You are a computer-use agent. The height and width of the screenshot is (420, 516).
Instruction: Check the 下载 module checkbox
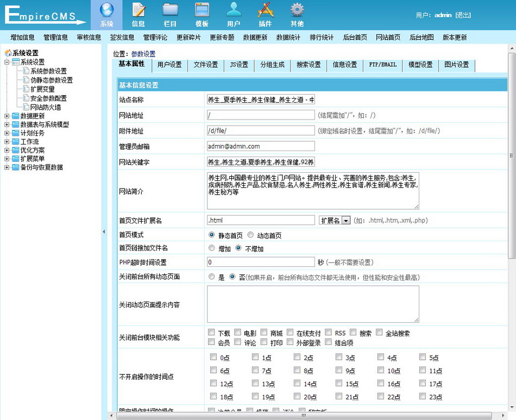coord(211,333)
